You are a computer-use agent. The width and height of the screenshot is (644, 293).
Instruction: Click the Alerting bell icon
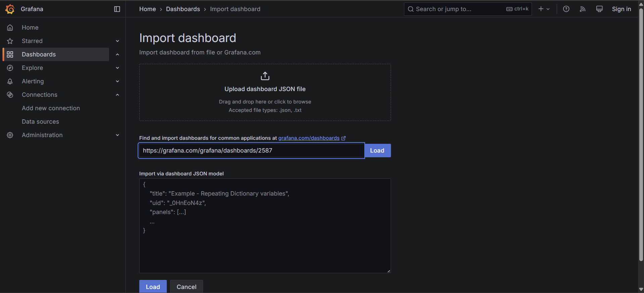pos(10,81)
